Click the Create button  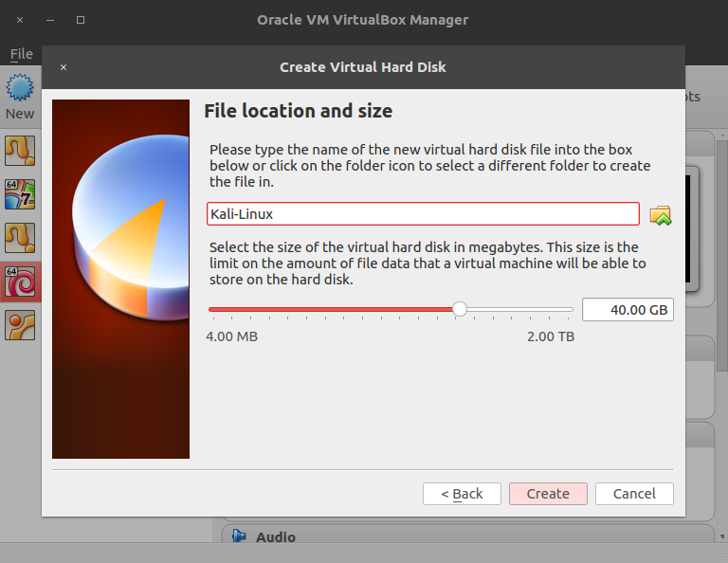click(x=548, y=494)
